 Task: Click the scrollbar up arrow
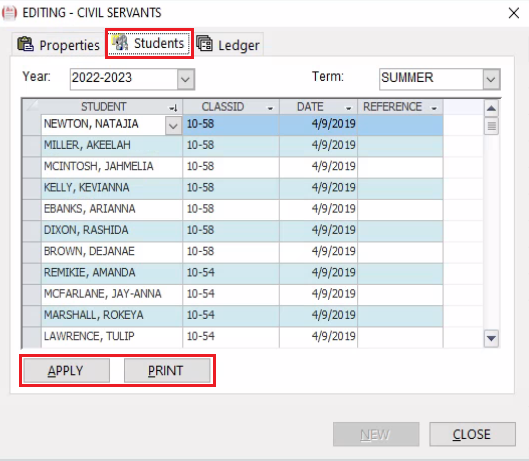(x=492, y=108)
